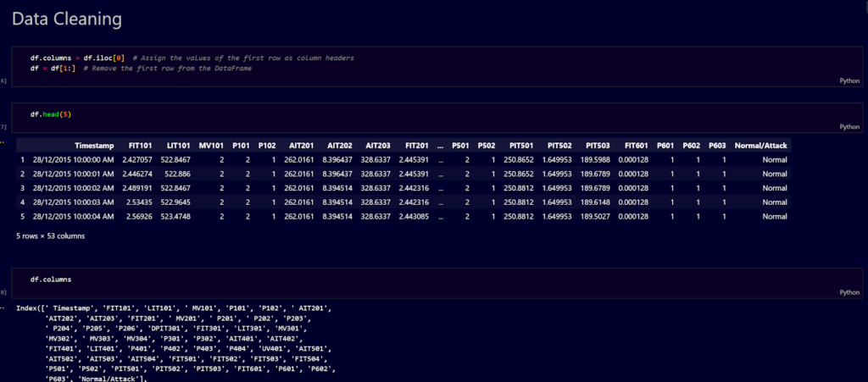The height and width of the screenshot is (382, 868).
Task: Open output actions menu for df.columns result
Action: pos(4,307)
